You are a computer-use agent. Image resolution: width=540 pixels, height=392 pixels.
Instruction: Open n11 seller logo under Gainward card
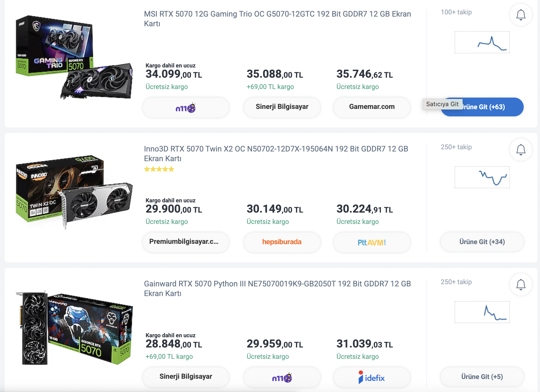click(x=282, y=377)
